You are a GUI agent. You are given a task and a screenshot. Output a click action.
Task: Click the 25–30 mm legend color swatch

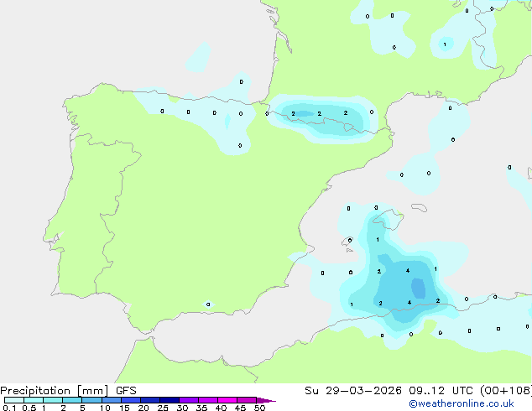click(x=169, y=400)
